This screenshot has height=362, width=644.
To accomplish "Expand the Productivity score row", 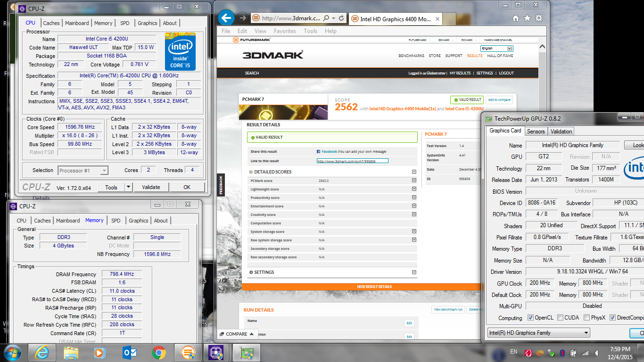I will tap(414, 197).
